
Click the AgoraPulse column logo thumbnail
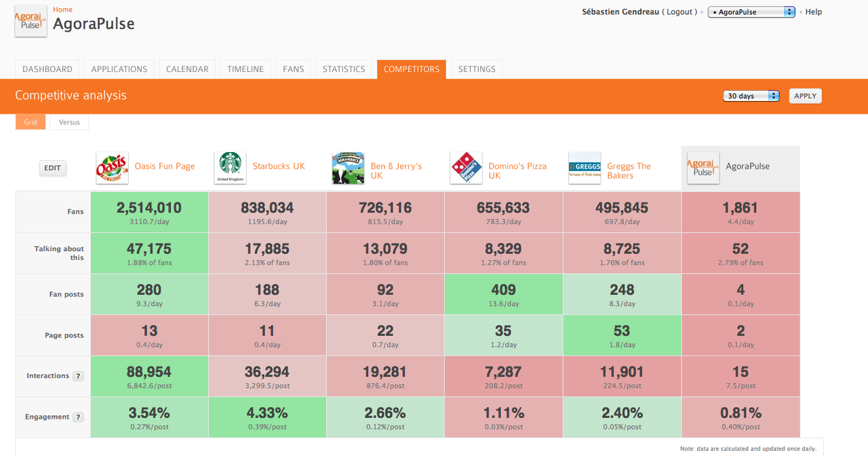point(703,168)
